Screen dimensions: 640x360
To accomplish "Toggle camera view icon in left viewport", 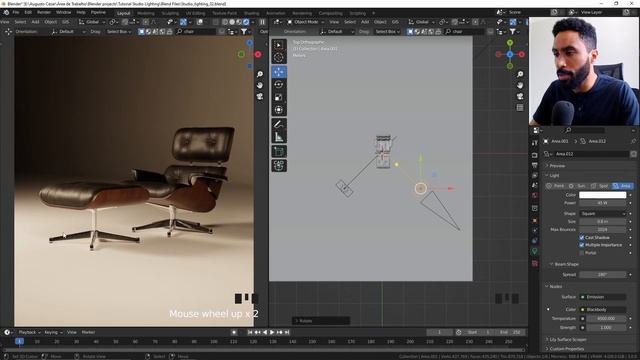I will [x=260, y=96].
